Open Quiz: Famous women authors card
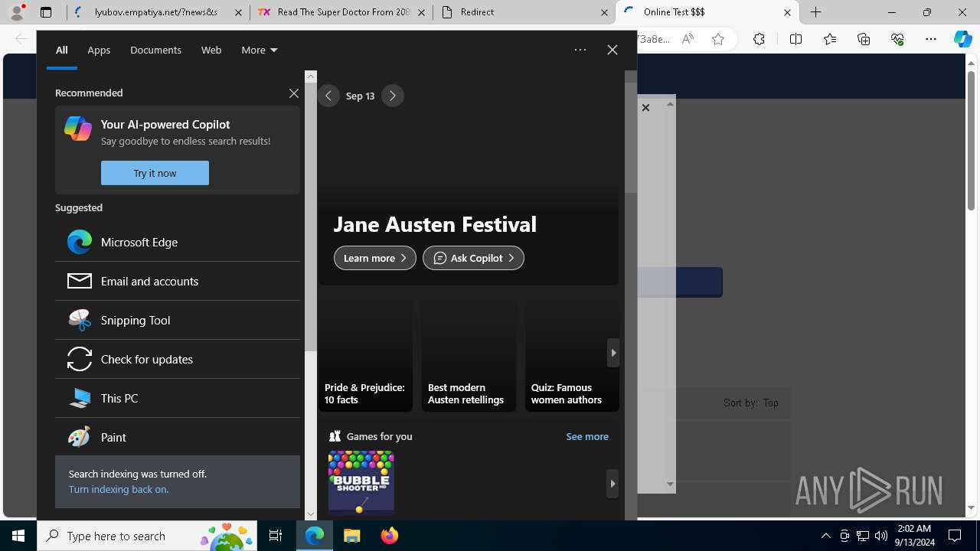This screenshot has height=551, width=980. click(572, 354)
